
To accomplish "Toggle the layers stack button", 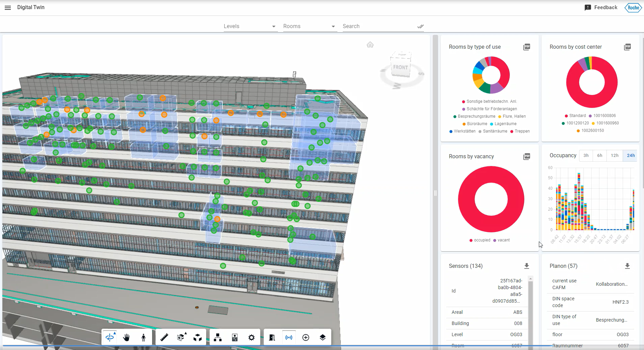I will coord(323,337).
